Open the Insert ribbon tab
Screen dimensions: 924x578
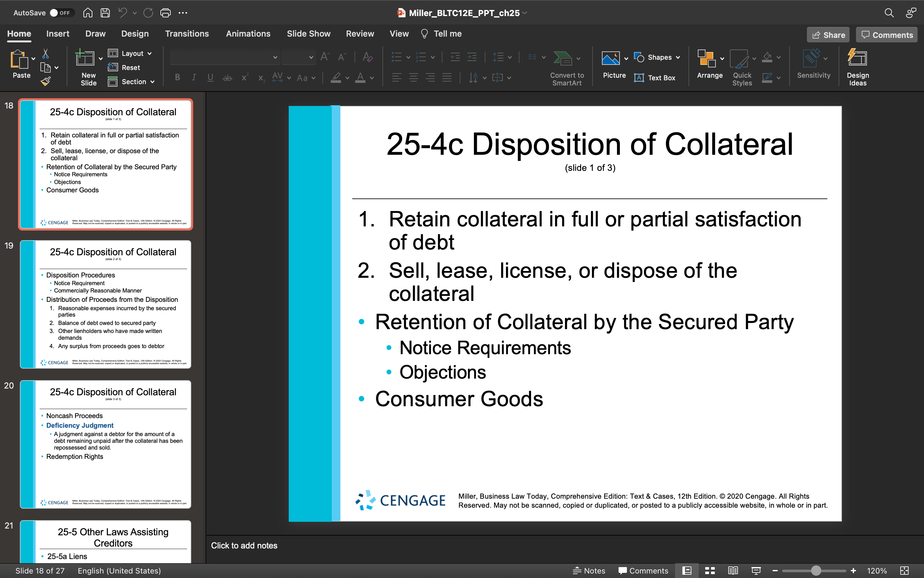tap(58, 34)
